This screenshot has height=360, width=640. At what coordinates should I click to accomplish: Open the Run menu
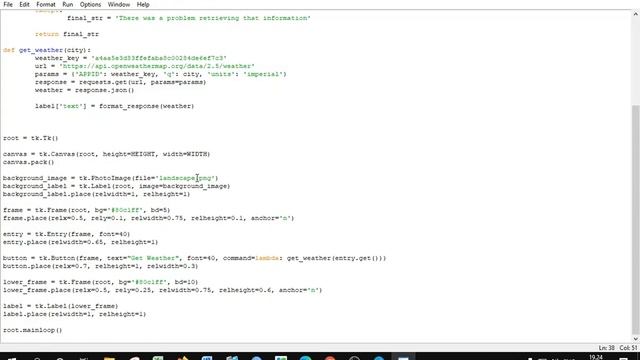(68, 4)
